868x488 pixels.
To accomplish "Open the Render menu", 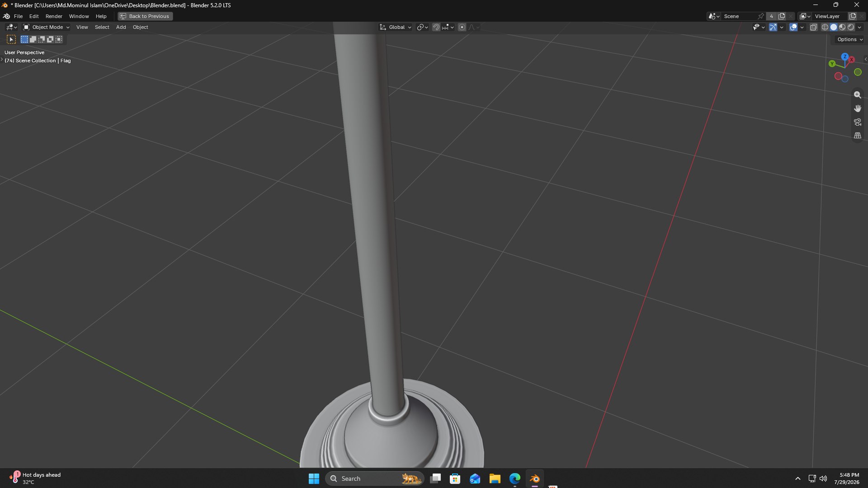I will [x=54, y=16].
